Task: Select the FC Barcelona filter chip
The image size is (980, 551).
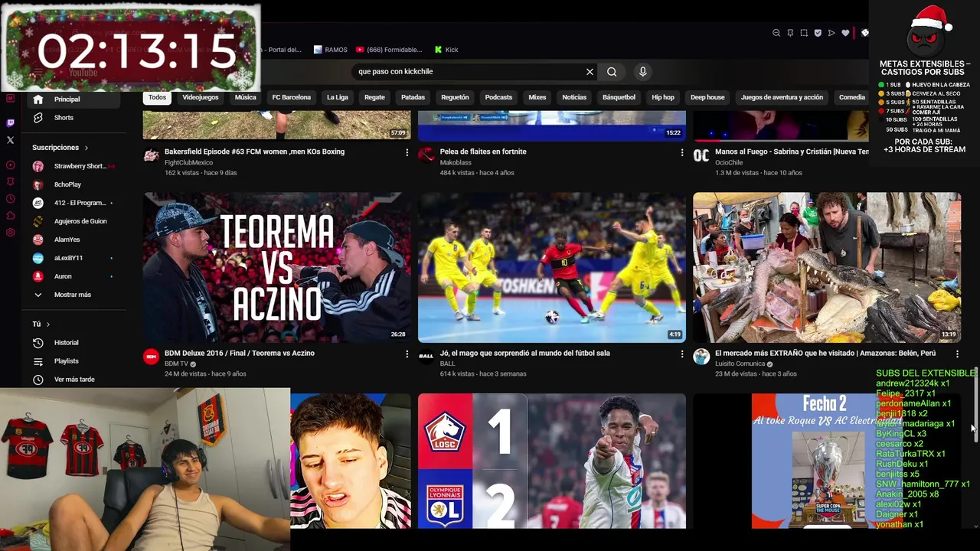Action: pos(292,97)
